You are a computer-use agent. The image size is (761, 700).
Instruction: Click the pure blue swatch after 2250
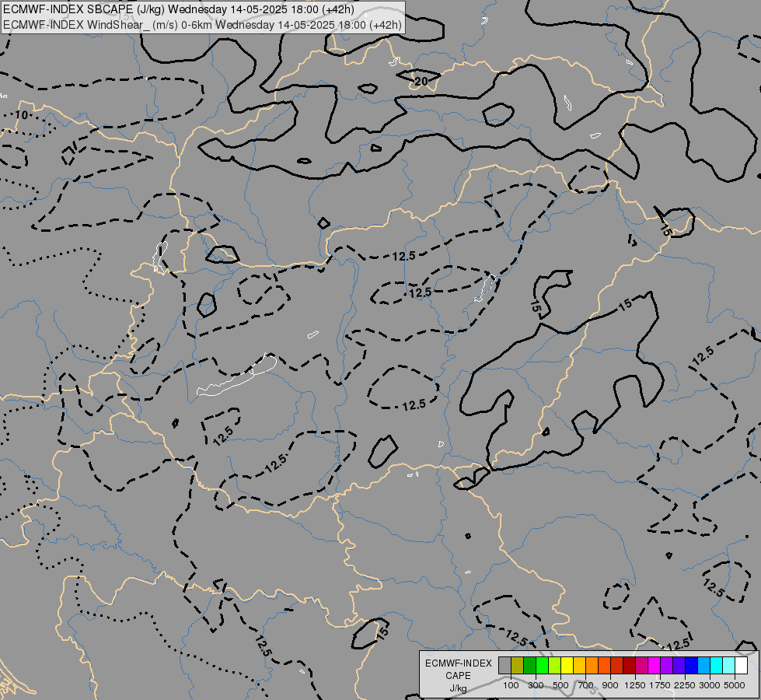pyautogui.click(x=692, y=666)
